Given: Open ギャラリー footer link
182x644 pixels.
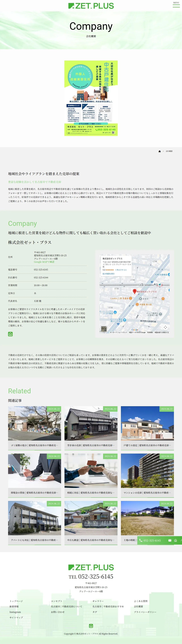Looking at the screenshot, I should (98, 601).
